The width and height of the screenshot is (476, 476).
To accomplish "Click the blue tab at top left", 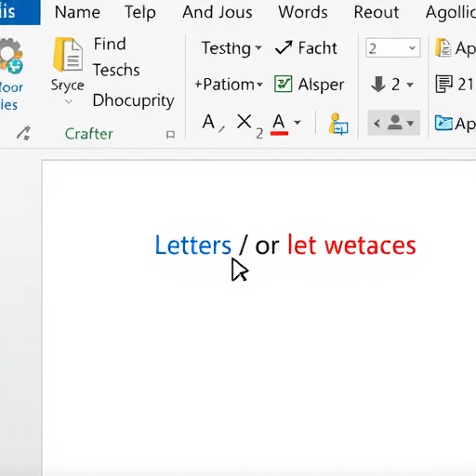I will tap(20, 12).
